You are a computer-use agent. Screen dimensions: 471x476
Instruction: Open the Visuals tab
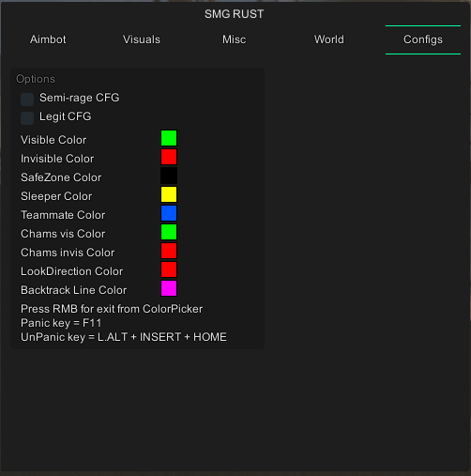point(142,39)
